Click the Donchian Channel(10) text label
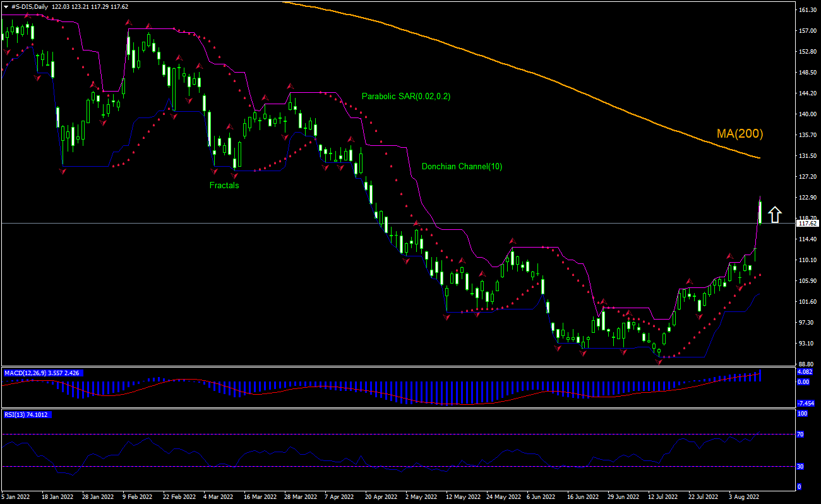 pyautogui.click(x=462, y=166)
